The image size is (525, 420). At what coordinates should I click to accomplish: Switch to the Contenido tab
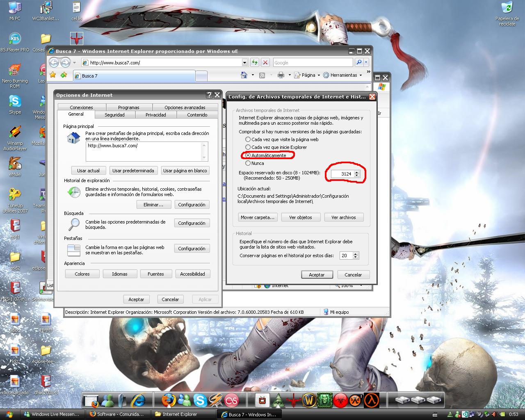coord(197,115)
